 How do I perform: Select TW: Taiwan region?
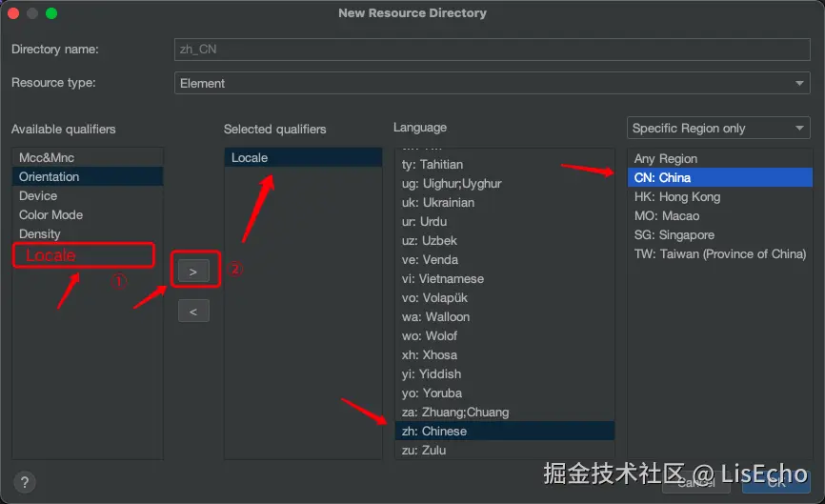click(x=720, y=254)
